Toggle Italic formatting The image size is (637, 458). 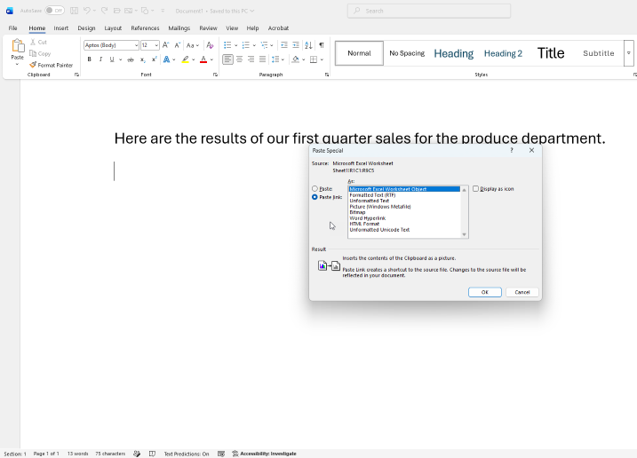[x=101, y=60]
